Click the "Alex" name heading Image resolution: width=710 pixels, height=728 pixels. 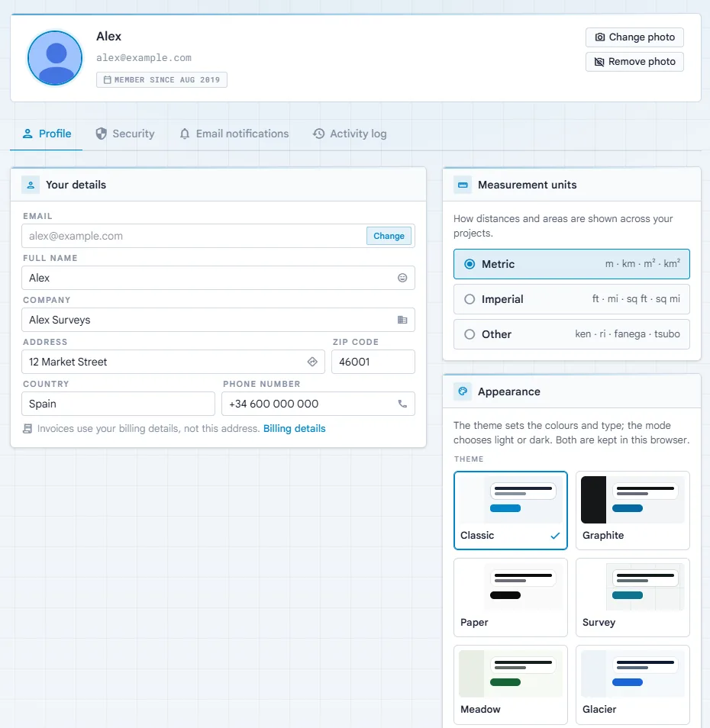108,36
